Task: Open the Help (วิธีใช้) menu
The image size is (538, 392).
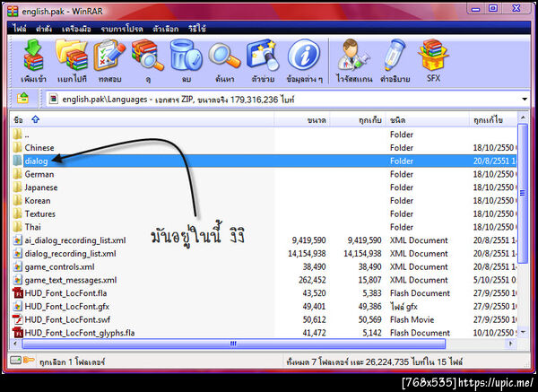Action: 197,29
